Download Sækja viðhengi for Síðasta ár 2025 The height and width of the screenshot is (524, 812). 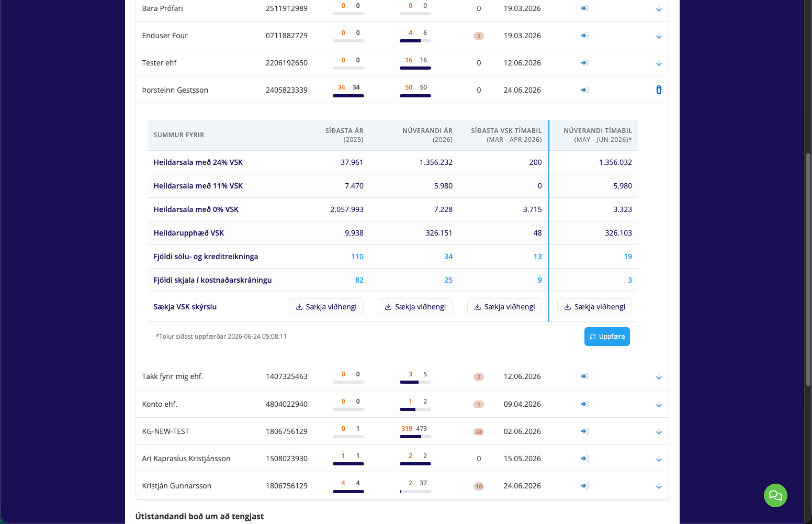(326, 307)
